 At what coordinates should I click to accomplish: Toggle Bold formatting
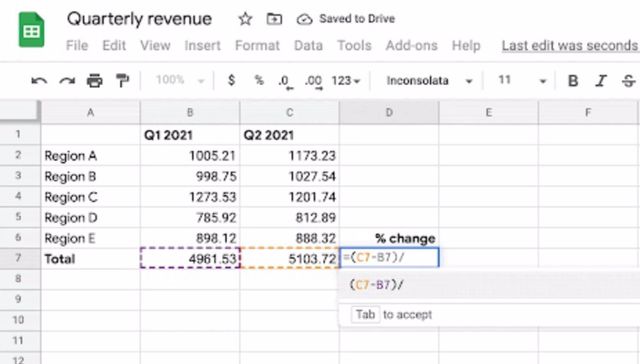(x=573, y=81)
